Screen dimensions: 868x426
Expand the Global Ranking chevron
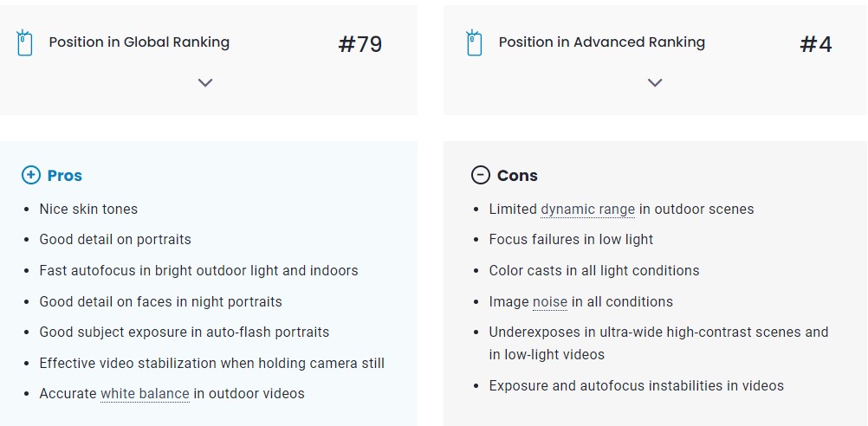[205, 83]
